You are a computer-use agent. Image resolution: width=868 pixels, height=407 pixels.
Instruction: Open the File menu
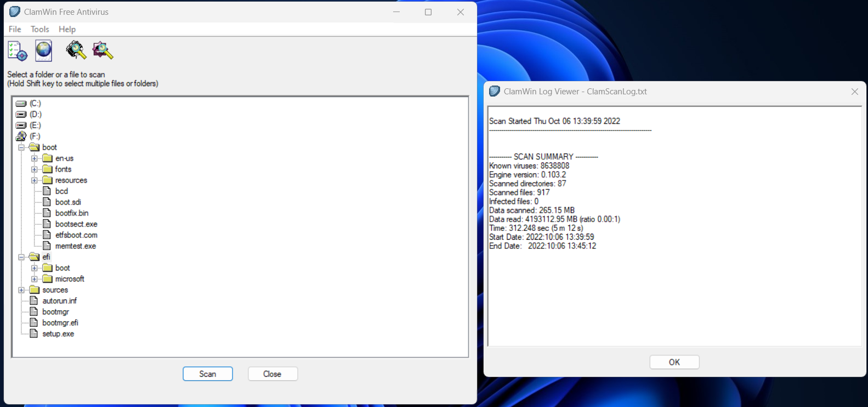point(15,29)
